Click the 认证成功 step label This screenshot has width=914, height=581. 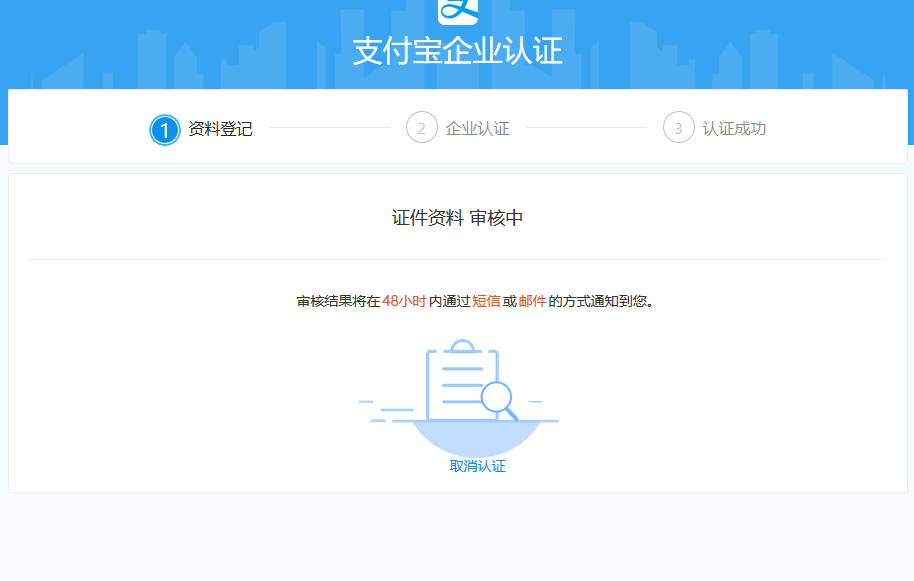[x=734, y=129]
